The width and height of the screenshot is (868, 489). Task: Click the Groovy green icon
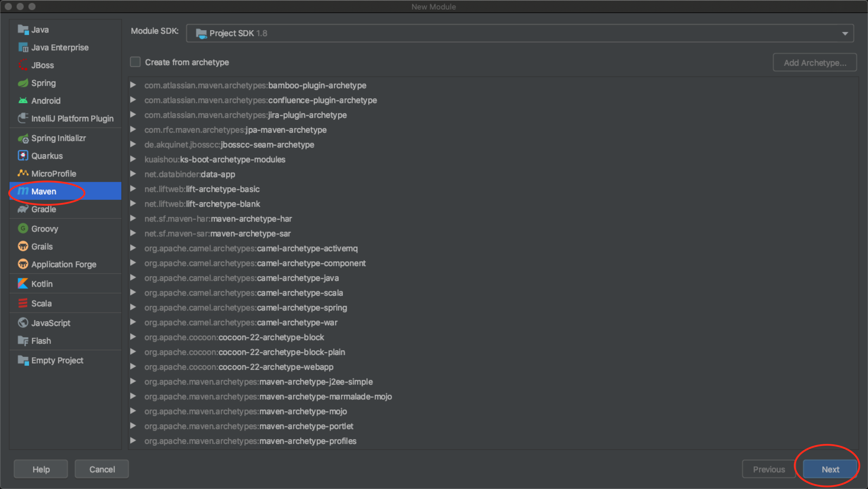22,229
